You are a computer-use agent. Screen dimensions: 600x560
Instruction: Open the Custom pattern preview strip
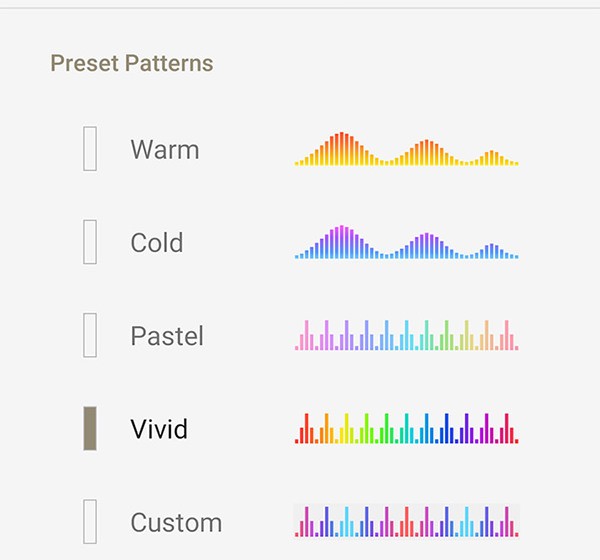pyautogui.click(x=406, y=521)
